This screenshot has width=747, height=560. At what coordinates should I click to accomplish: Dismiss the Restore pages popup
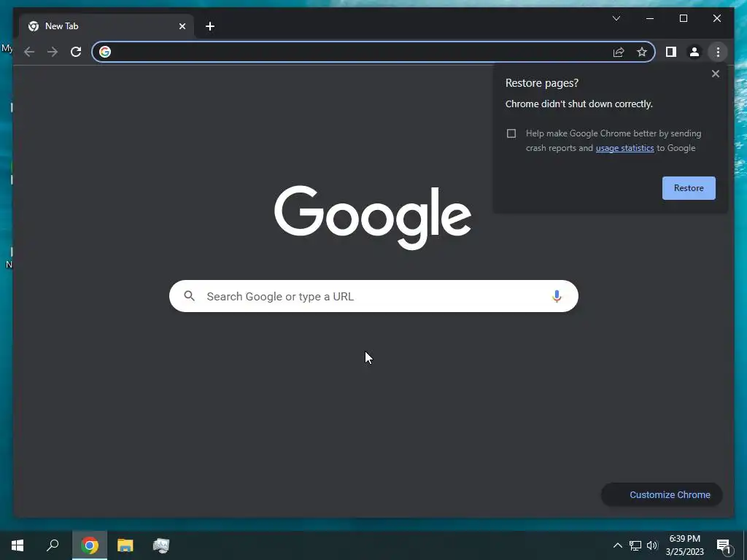pyautogui.click(x=715, y=74)
